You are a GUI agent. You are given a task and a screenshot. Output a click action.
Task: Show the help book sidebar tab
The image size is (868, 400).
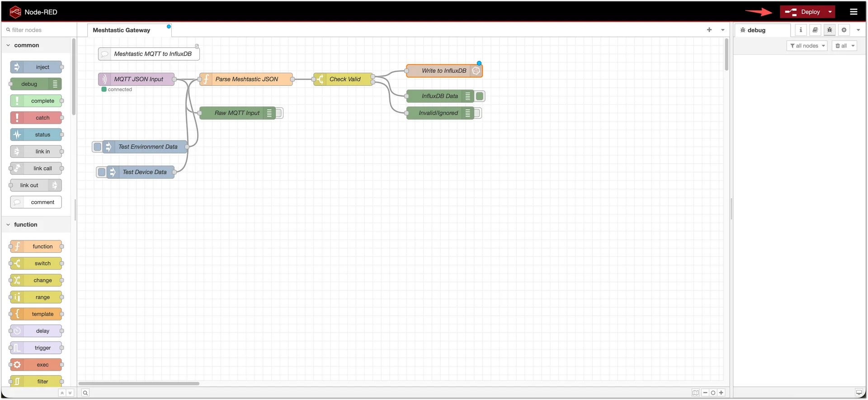pyautogui.click(x=815, y=30)
